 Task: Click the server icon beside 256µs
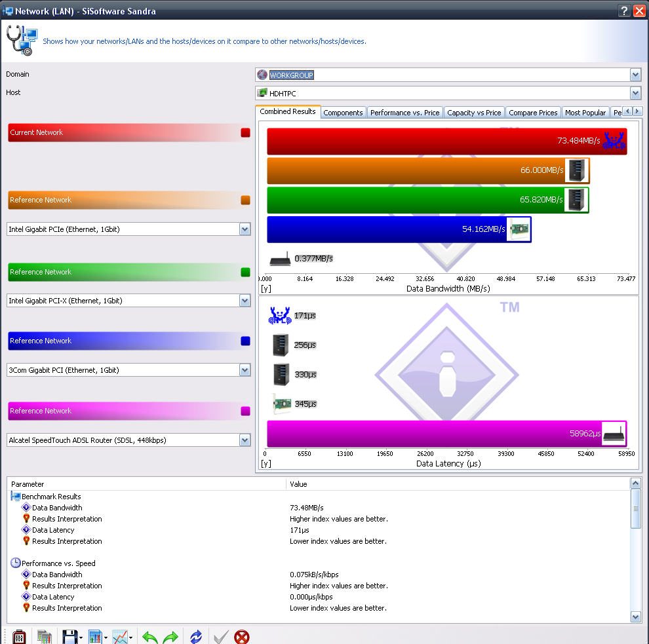(x=281, y=345)
